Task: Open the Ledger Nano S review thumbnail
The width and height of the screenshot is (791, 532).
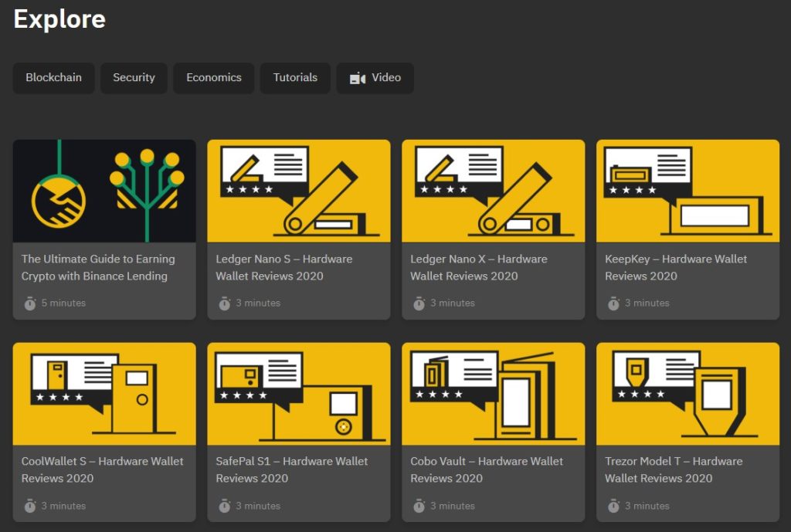Action: tap(299, 191)
